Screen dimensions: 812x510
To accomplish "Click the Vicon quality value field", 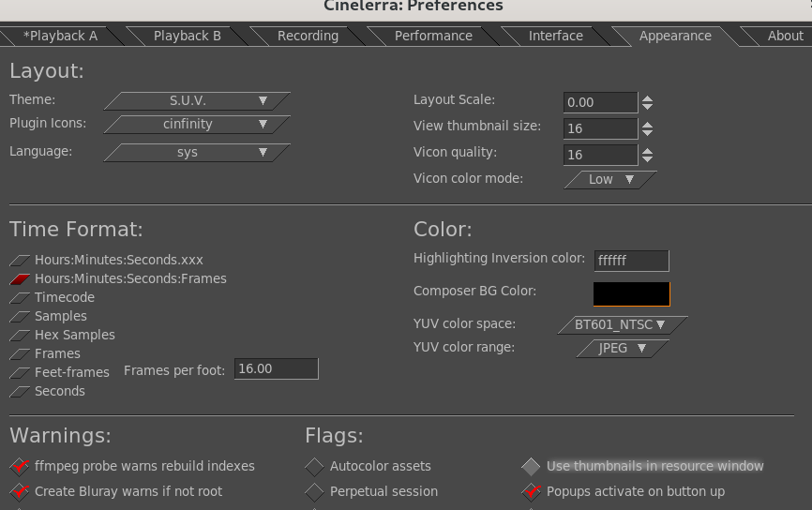I will tap(601, 155).
